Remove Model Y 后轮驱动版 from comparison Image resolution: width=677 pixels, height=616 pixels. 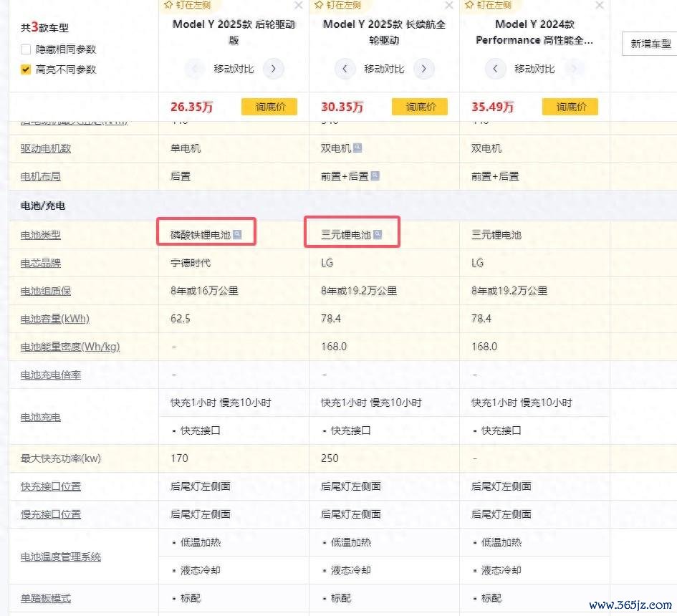click(298, 5)
